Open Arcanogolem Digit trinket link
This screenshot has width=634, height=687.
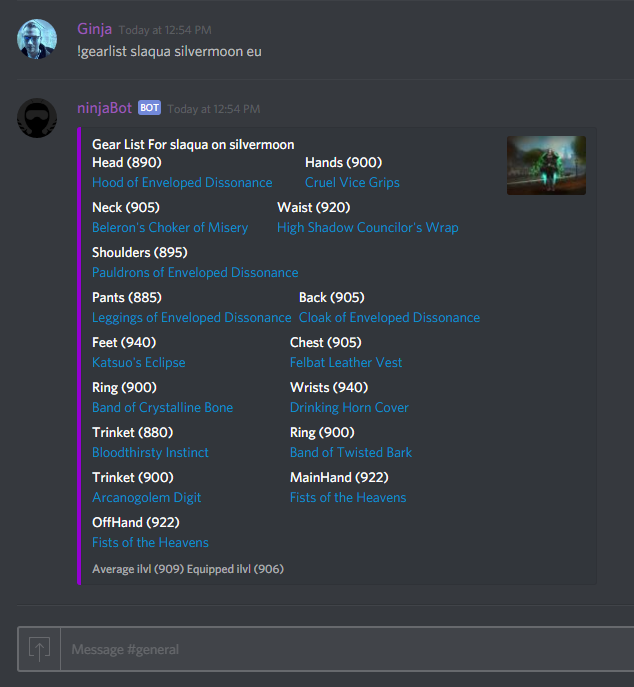[146, 497]
